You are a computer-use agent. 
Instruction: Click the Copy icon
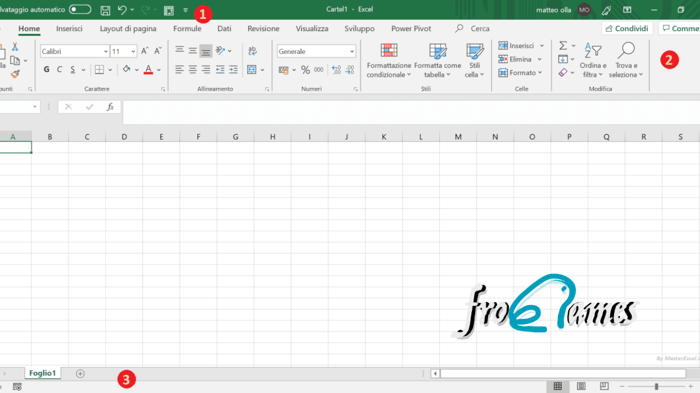click(x=15, y=60)
